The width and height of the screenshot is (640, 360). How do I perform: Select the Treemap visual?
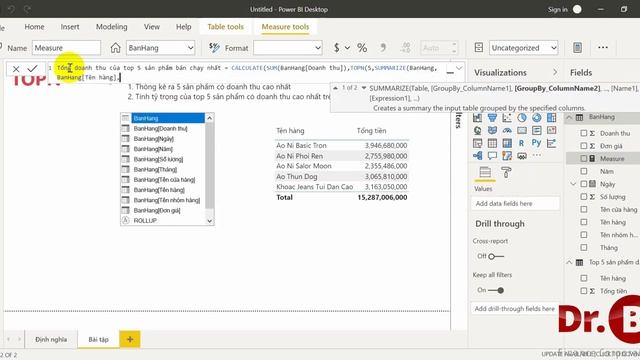click(x=551, y=118)
